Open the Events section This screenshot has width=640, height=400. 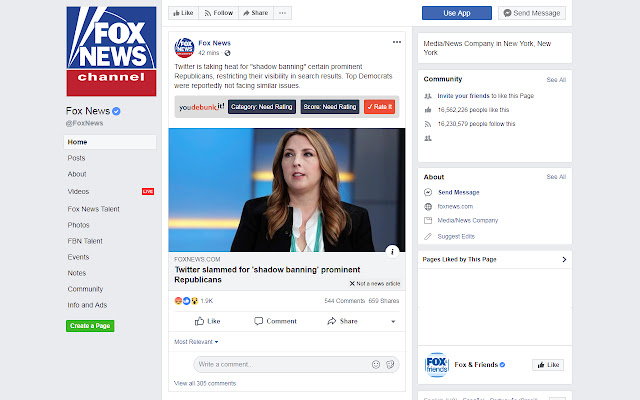click(x=78, y=257)
